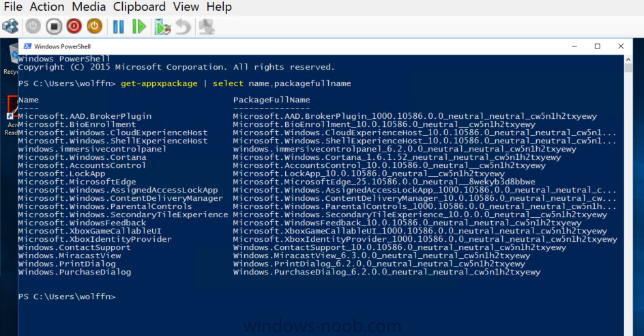Close the Windows PowerShell window
Viewport: 644px width, 336px height.
coord(621,46)
